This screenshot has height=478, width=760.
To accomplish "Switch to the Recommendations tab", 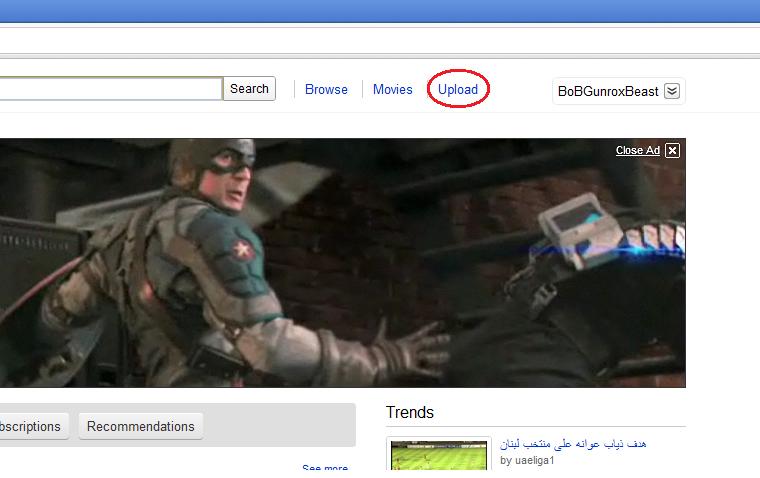I will (141, 426).
